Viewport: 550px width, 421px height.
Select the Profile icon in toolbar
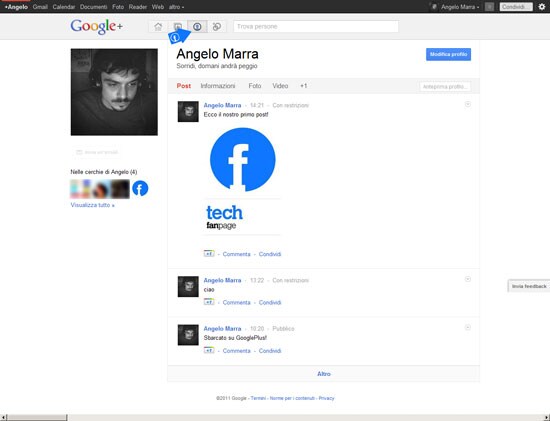pyautogui.click(x=197, y=26)
